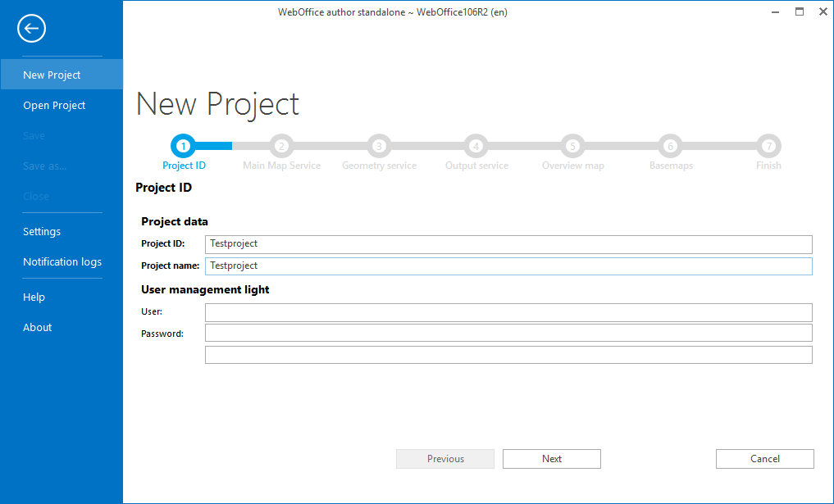This screenshot has width=834, height=504.
Task: Click the disabled Previous button
Action: [x=444, y=458]
